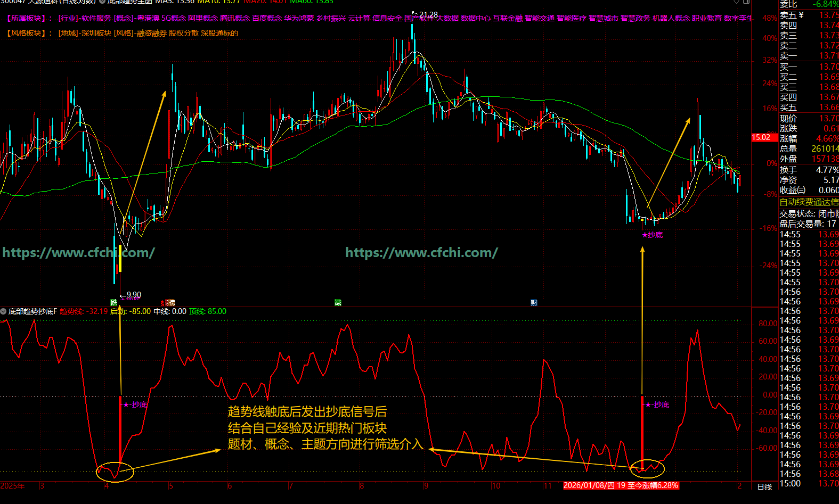Click the 涨幅 4.66% row
This screenshot has height=504, width=839.
(809, 138)
